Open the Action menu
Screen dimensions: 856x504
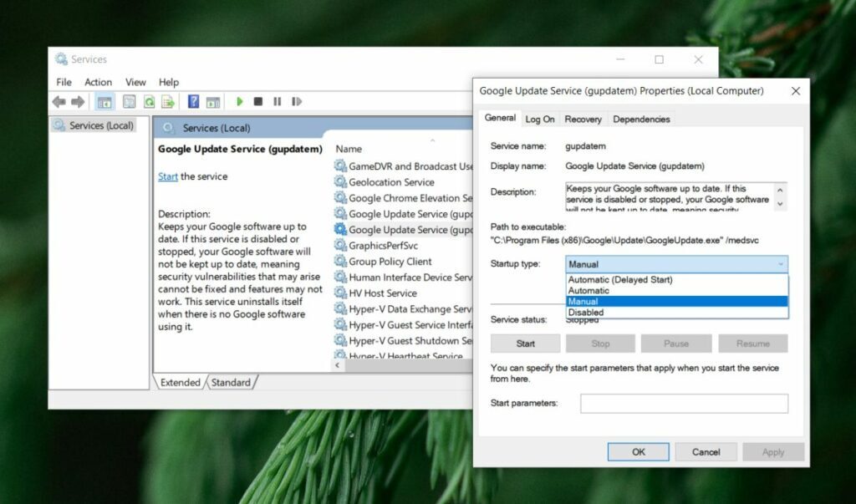click(98, 82)
